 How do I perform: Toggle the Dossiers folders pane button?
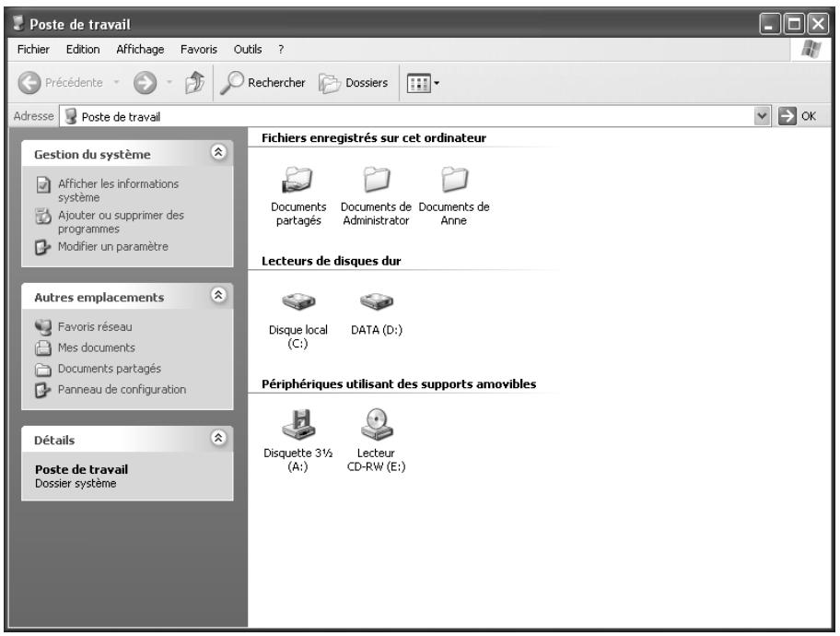coord(354,83)
